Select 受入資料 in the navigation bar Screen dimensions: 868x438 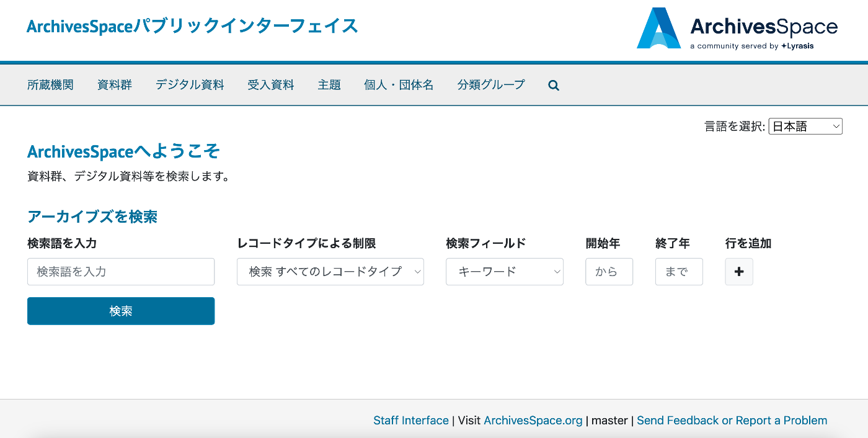tap(271, 85)
